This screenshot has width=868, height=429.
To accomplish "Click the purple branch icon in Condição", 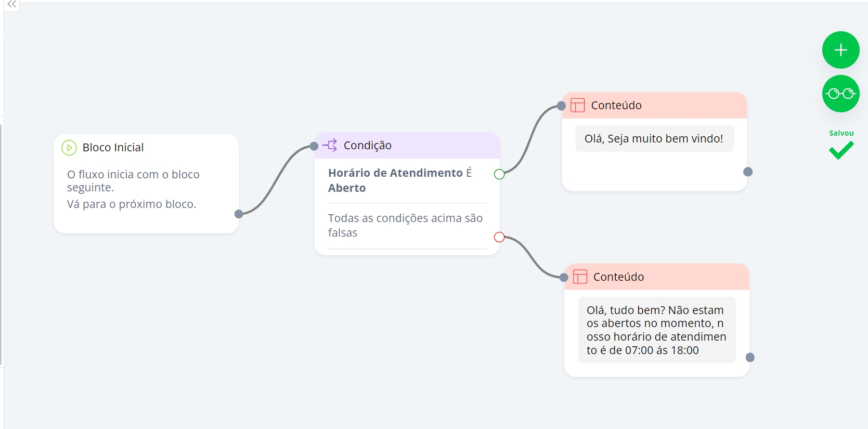I will click(330, 146).
